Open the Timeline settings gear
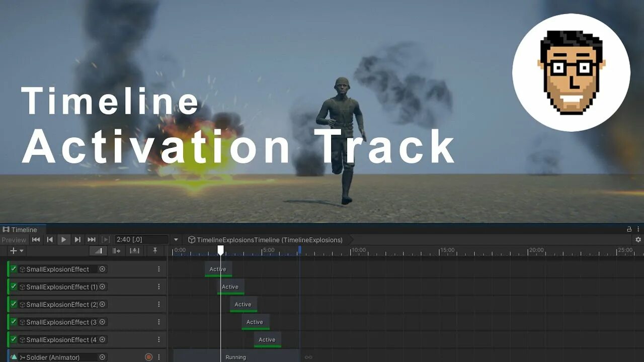 click(638, 240)
